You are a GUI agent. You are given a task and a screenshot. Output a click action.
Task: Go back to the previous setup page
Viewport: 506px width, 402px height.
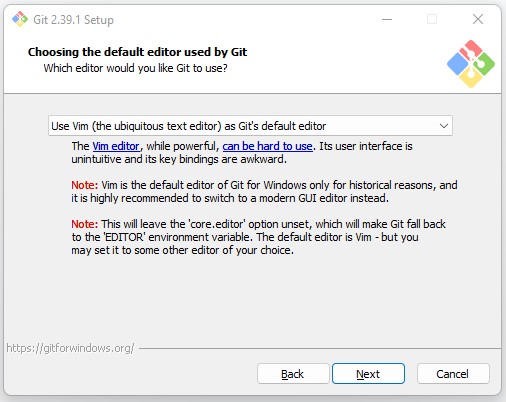coord(293,374)
